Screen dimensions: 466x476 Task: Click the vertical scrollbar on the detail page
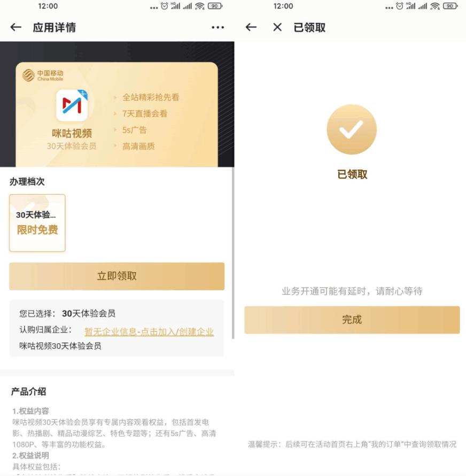[x=233, y=252]
